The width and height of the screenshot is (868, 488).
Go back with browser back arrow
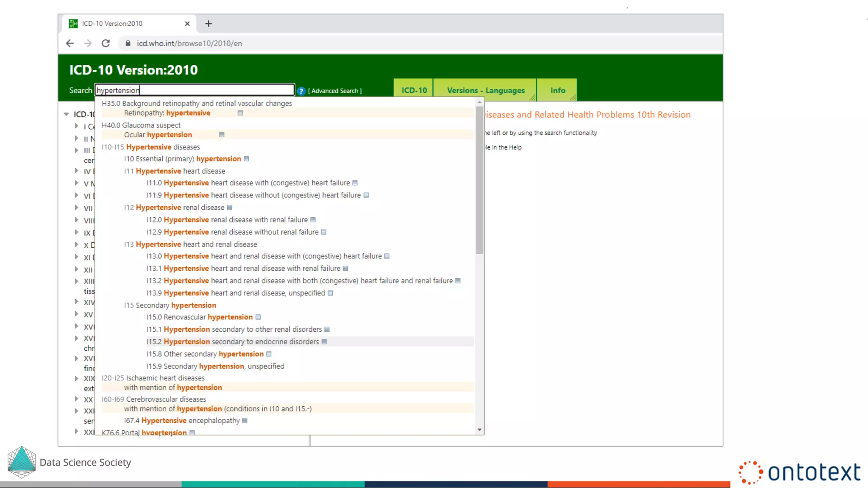[x=70, y=43]
